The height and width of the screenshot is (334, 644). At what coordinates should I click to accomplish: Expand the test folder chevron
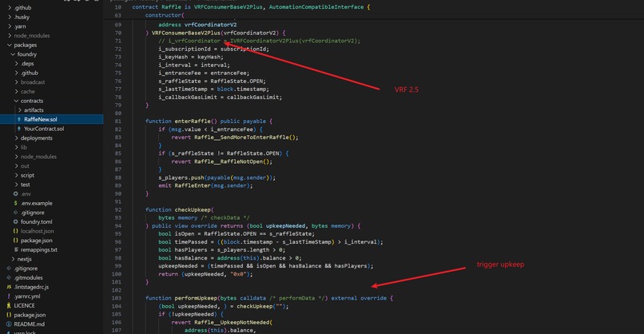tap(16, 185)
